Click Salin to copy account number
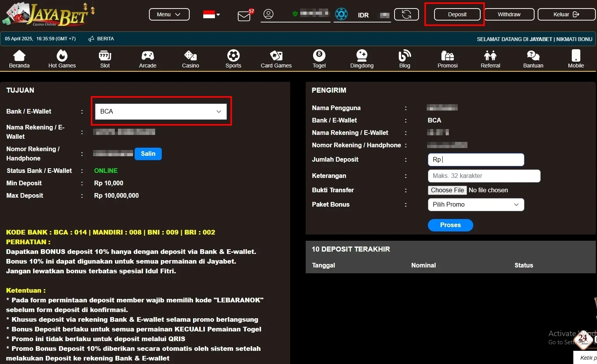The width and height of the screenshot is (597, 364). 148,154
